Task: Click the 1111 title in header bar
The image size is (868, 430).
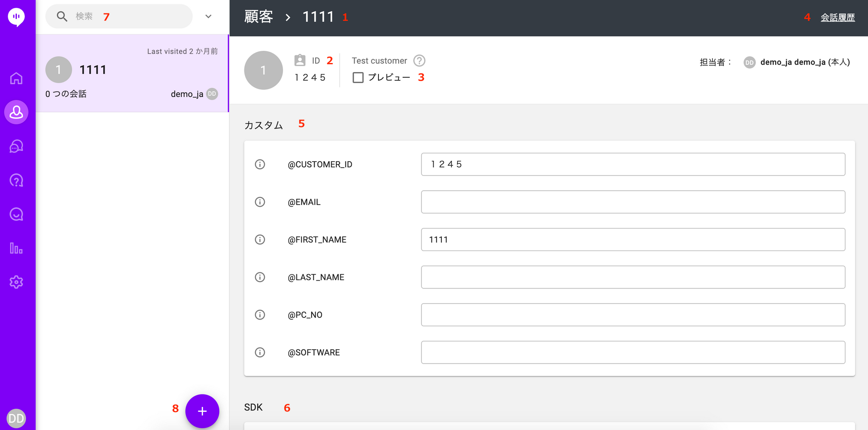Action: (x=318, y=17)
